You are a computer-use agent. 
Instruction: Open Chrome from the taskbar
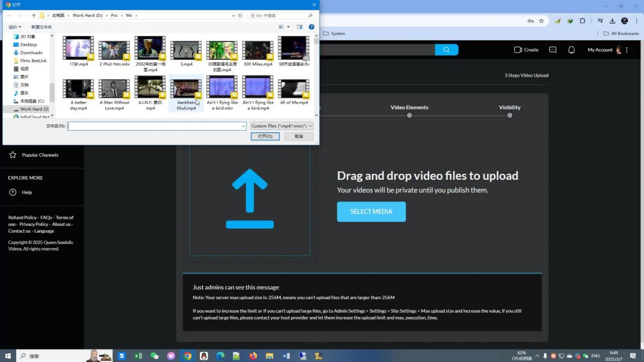(x=188, y=356)
